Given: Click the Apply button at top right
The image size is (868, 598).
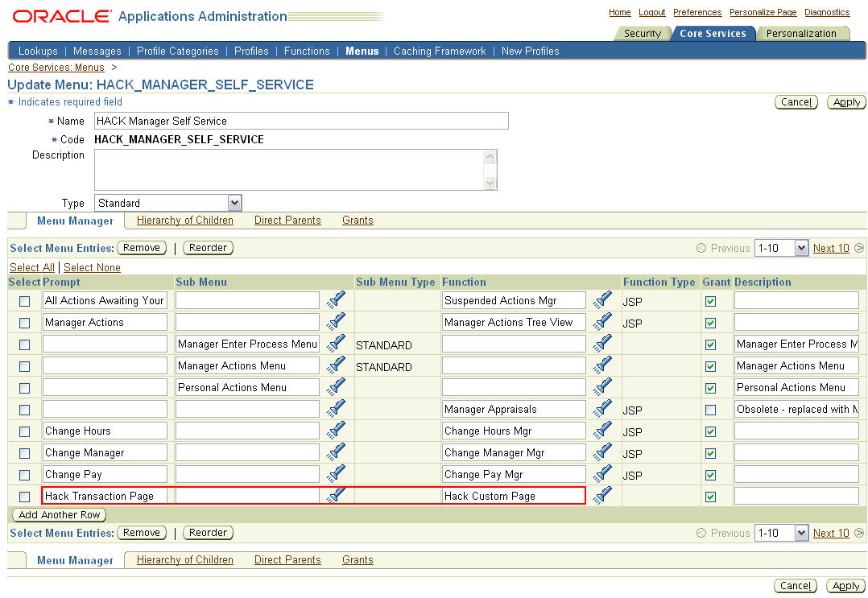Looking at the screenshot, I should pyautogui.click(x=845, y=102).
